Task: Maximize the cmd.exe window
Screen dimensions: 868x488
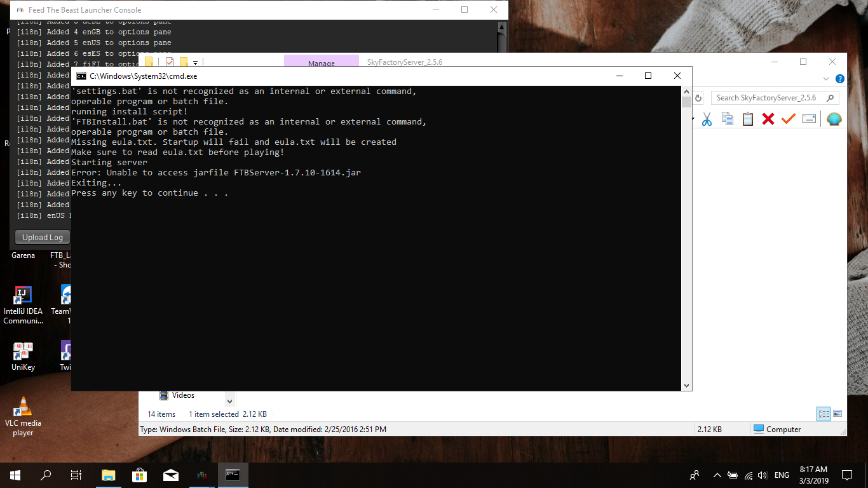Action: [x=648, y=76]
